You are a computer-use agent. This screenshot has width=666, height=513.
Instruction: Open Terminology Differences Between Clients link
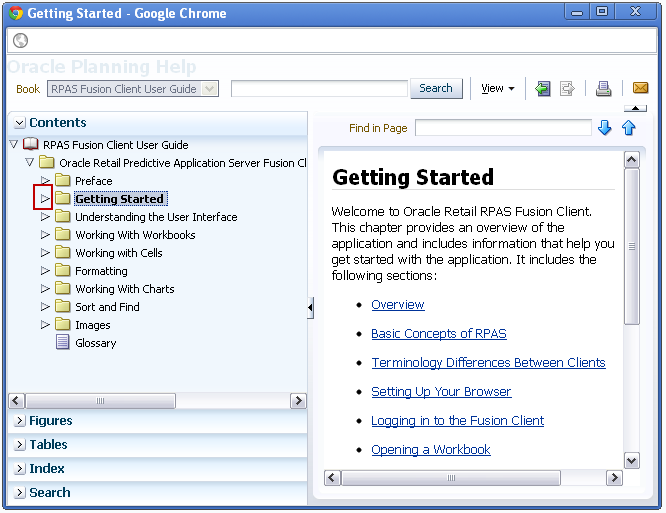coord(488,363)
